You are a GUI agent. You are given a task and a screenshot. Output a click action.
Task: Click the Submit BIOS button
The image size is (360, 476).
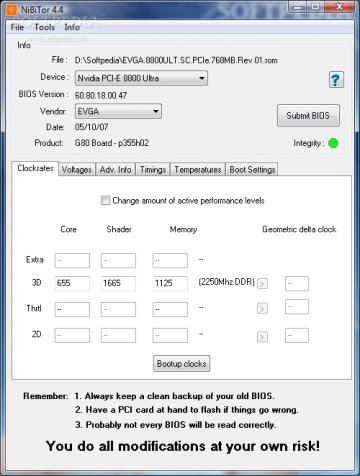(x=308, y=116)
